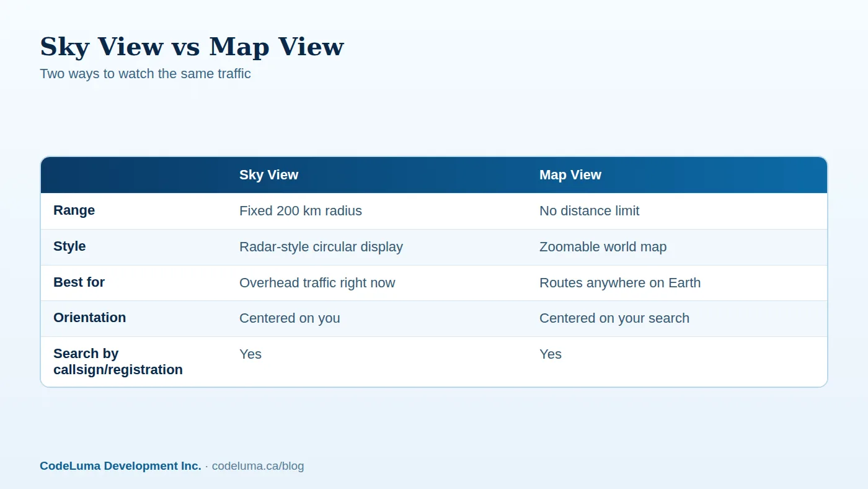Image resolution: width=868 pixels, height=489 pixels.
Task: Select 'Zoomable world map' cell
Action: (603, 247)
